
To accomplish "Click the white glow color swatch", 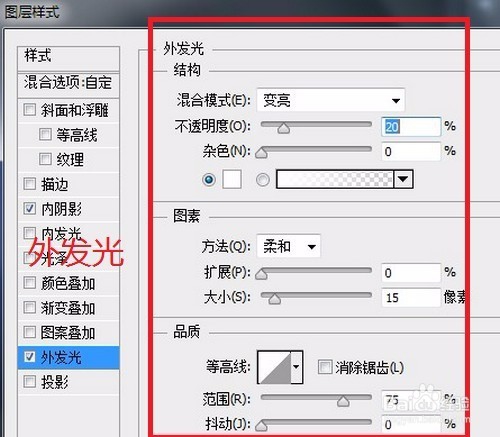I will [232, 179].
